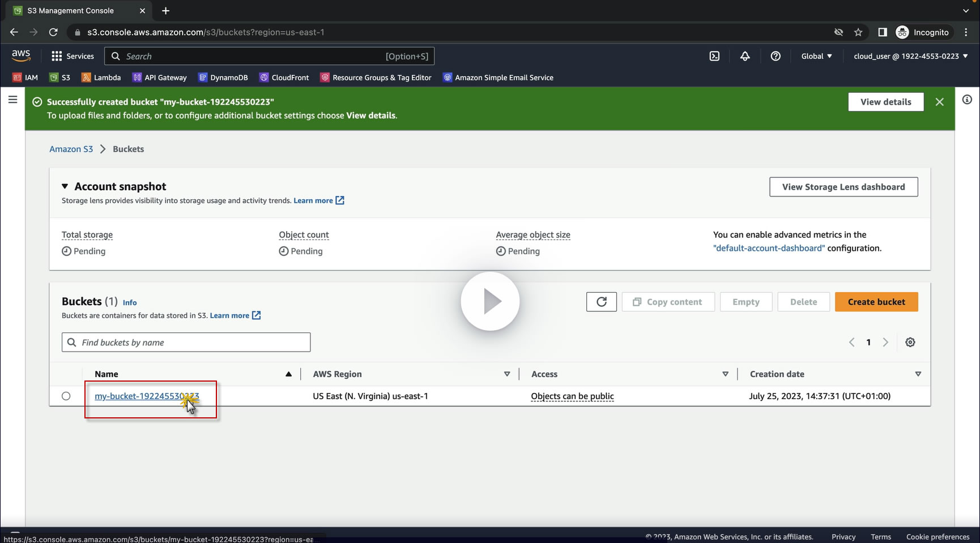Open the browser side panel icon

(x=882, y=32)
